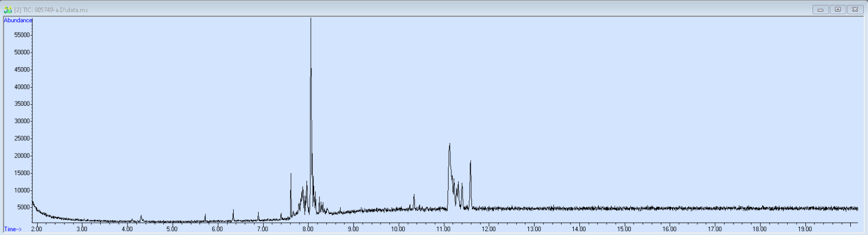Click the time axis label 8.00
This screenshot has width=868, height=235.
pyautogui.click(x=308, y=228)
